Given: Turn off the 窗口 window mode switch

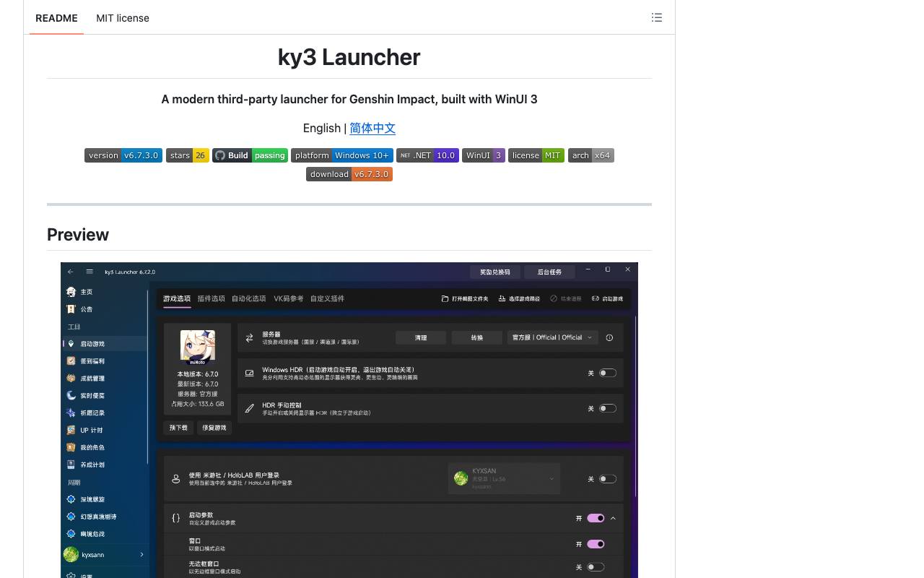Looking at the screenshot, I should [x=596, y=544].
